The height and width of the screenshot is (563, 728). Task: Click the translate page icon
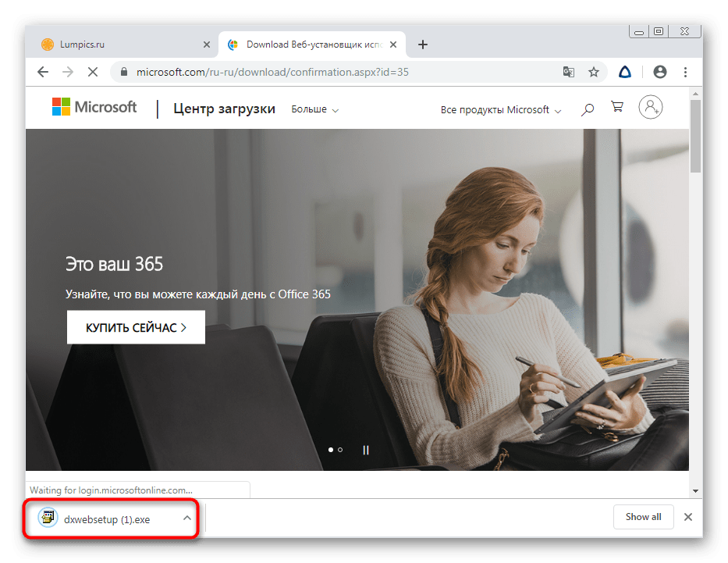point(569,72)
